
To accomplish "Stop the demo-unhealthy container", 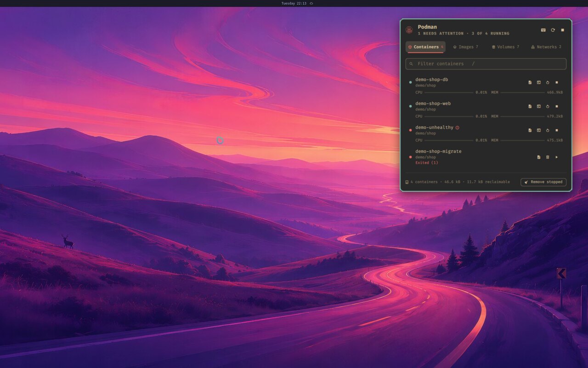I will coord(557,130).
